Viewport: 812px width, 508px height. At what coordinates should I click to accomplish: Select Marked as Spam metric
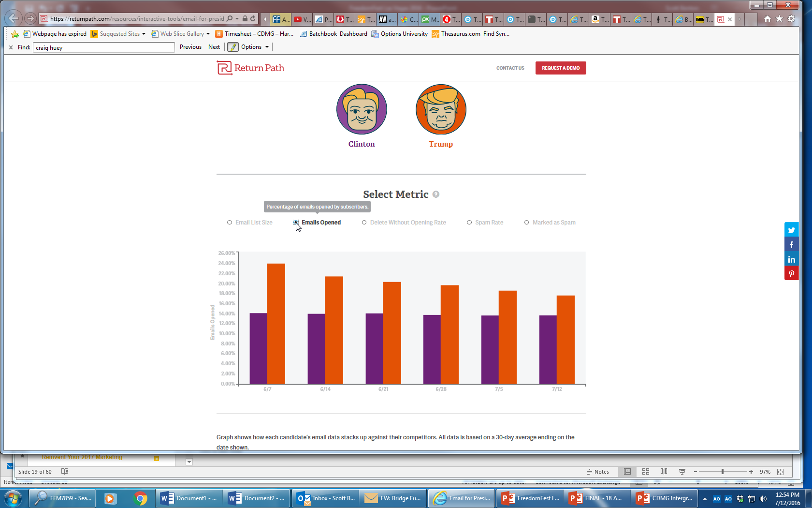[527, 223]
